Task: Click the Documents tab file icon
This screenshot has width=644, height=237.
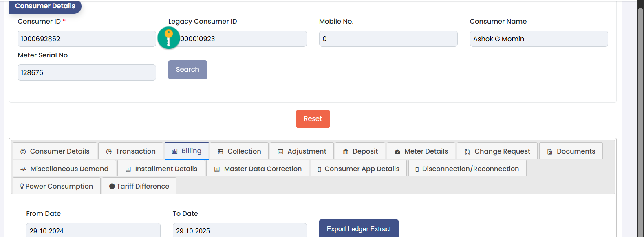Action: click(x=550, y=151)
